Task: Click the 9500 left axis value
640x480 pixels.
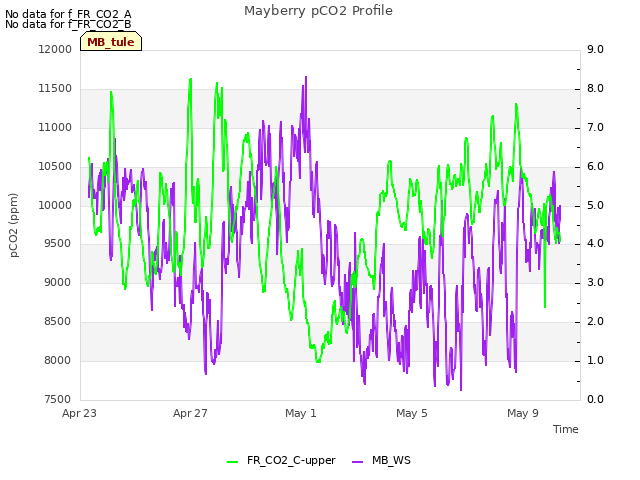Action: pyautogui.click(x=57, y=244)
